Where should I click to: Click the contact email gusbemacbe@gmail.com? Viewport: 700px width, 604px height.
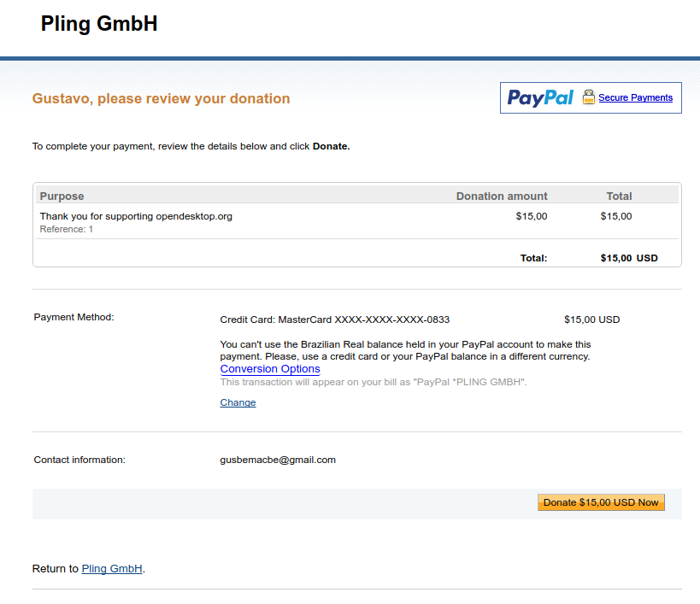[278, 460]
